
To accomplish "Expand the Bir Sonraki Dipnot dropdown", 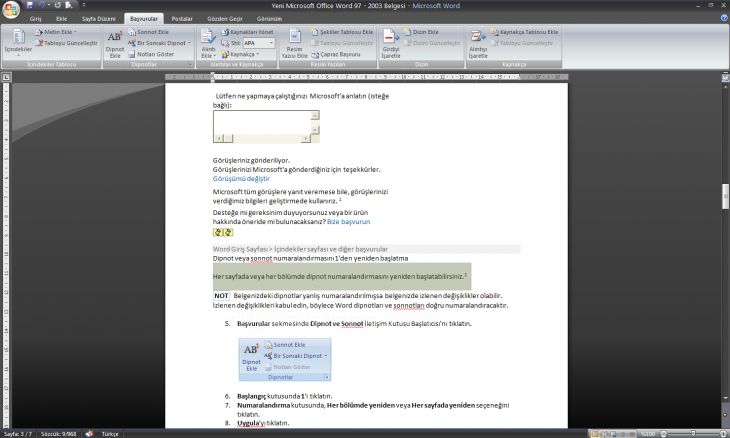I will (x=159, y=43).
